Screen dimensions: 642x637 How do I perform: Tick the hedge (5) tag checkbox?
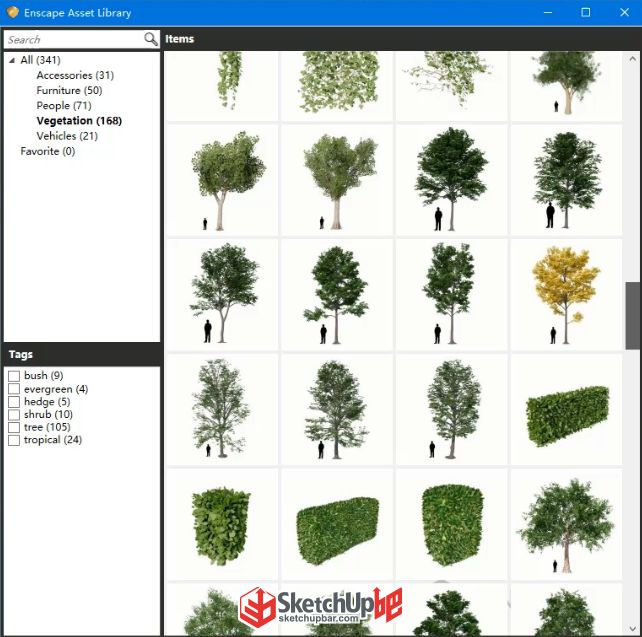click(x=14, y=402)
